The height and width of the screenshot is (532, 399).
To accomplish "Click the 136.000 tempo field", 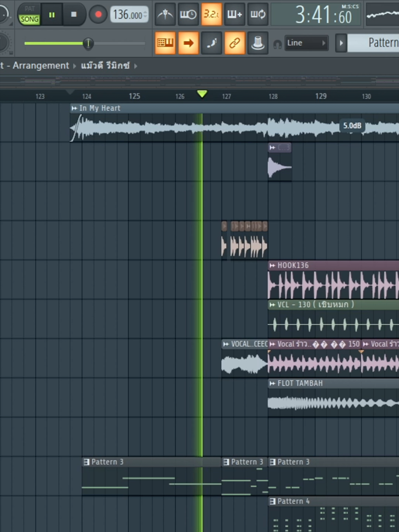I will (x=129, y=15).
